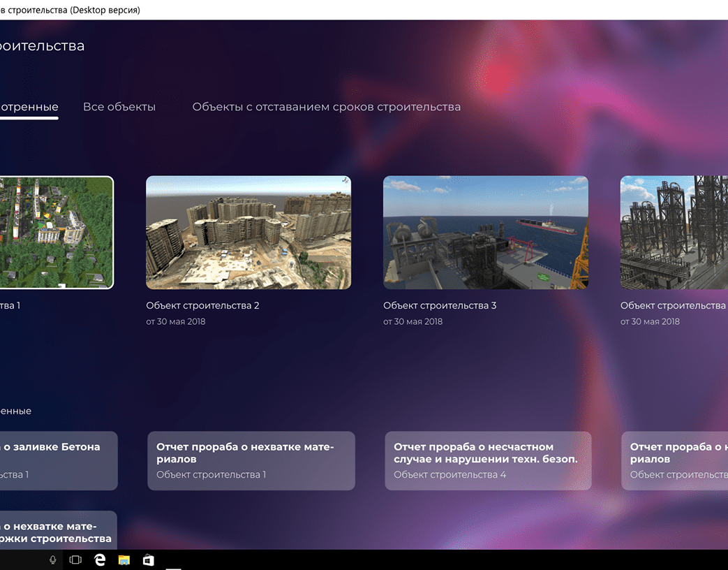Viewport: 728px width, 570px height.
Task: Switch to the "Все объекты" tab
Action: pos(119,107)
